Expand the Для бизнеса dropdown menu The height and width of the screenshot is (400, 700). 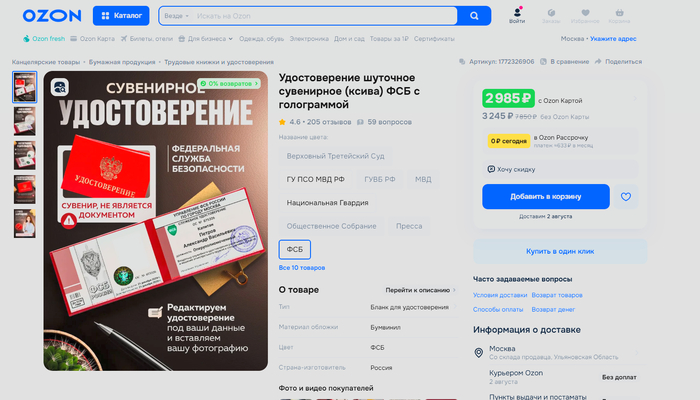click(206, 39)
